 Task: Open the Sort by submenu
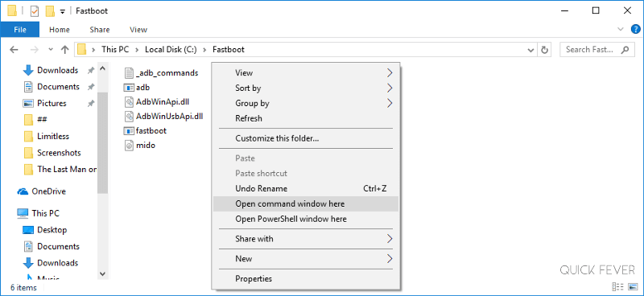tap(306, 88)
